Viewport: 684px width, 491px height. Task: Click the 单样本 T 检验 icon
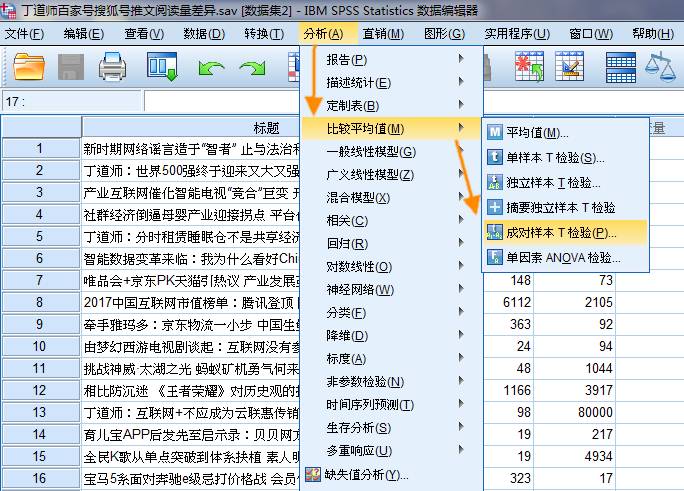coord(495,157)
